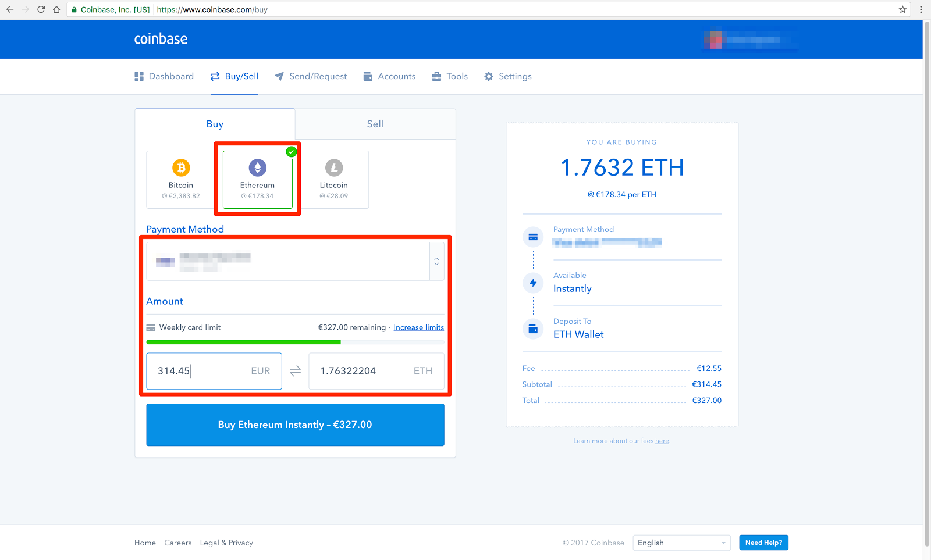Screen dimensions: 931x560
Task: Open Settings in the navigation bar
Action: pos(508,76)
